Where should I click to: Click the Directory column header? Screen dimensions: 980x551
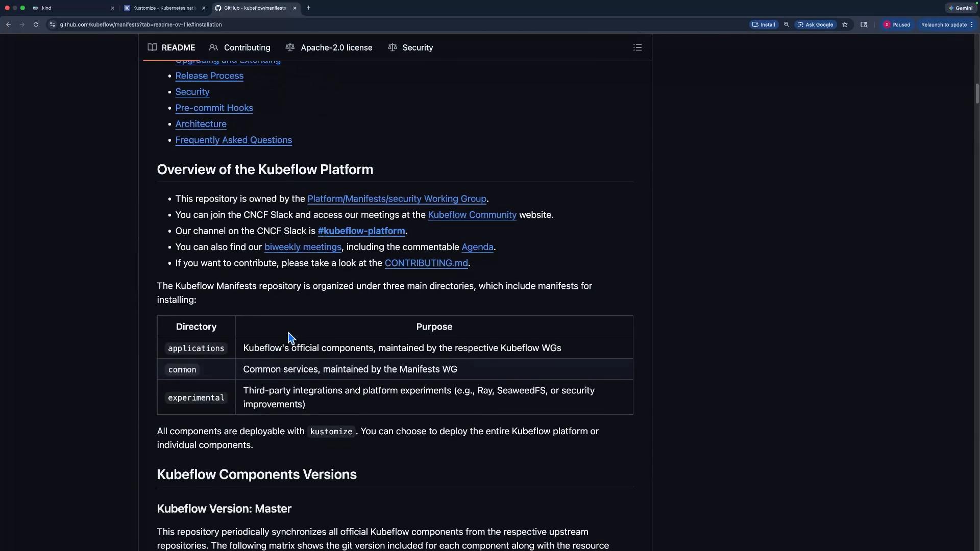click(x=196, y=327)
